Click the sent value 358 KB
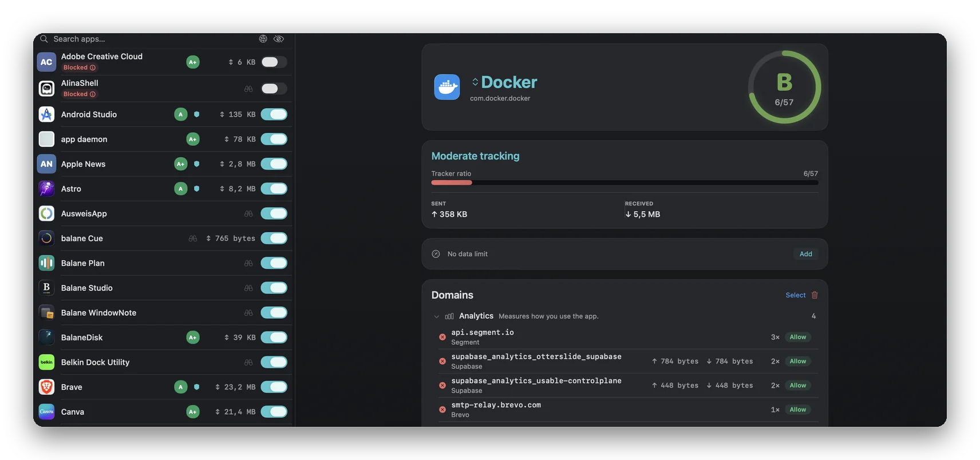This screenshot has height=460, width=980. (449, 215)
